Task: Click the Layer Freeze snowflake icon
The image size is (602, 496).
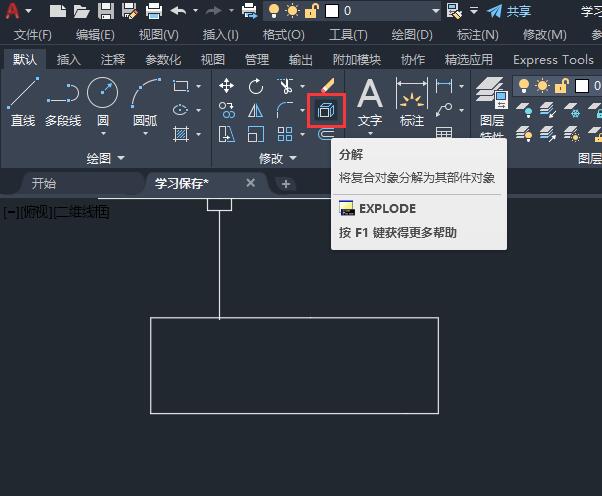Action: click(572, 110)
